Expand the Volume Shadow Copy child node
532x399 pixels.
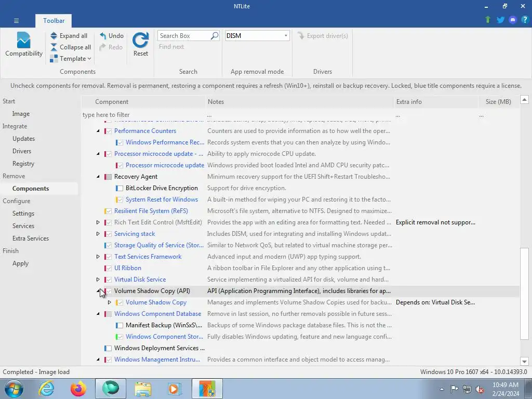coord(109,302)
